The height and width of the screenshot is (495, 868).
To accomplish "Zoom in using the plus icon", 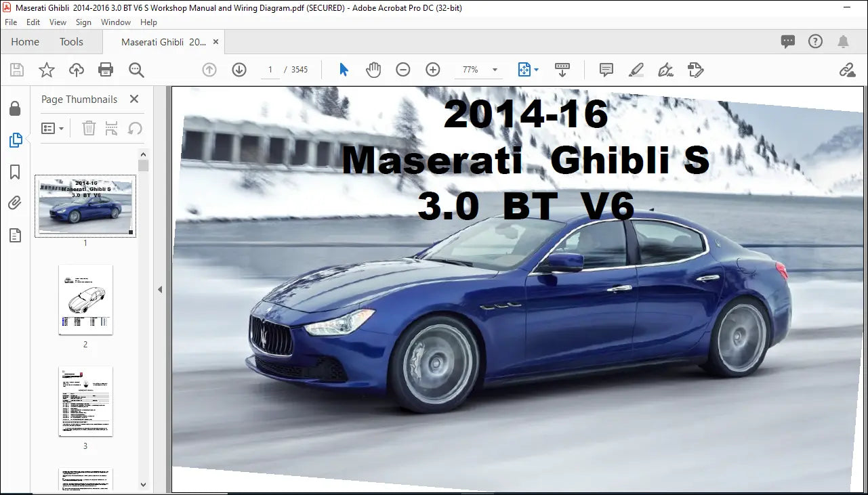I will [x=432, y=69].
